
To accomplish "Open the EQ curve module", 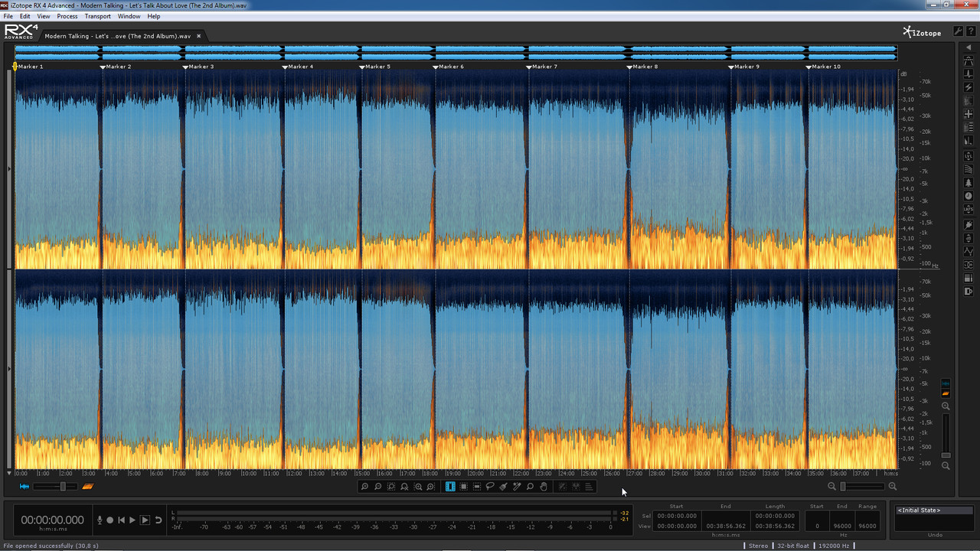I will [969, 251].
